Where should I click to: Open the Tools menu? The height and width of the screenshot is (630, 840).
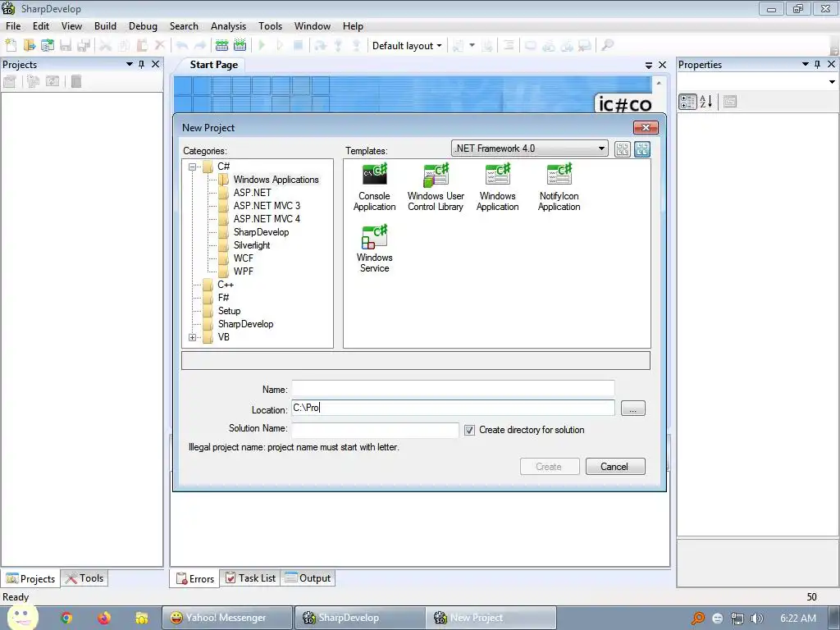[270, 25]
